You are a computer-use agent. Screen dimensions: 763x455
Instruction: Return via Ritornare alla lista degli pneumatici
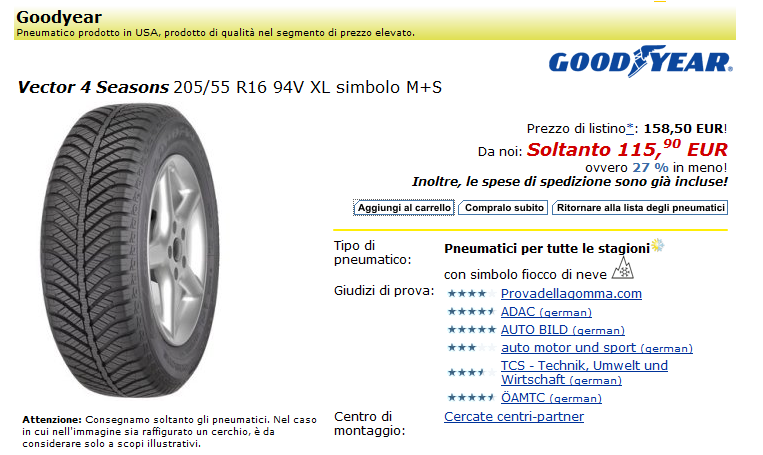pos(640,208)
